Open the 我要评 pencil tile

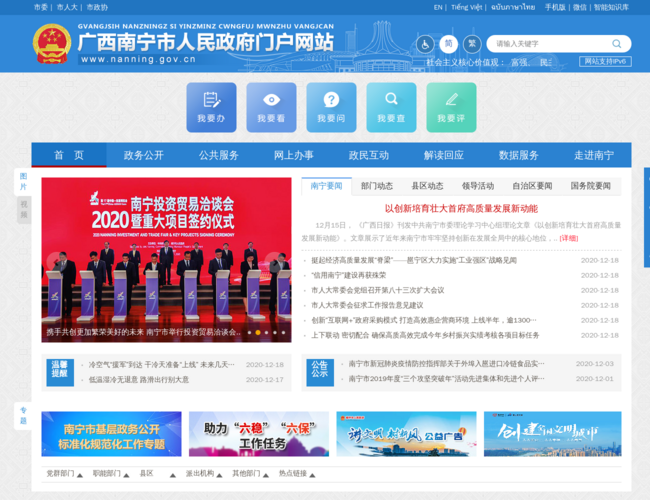tap(451, 107)
